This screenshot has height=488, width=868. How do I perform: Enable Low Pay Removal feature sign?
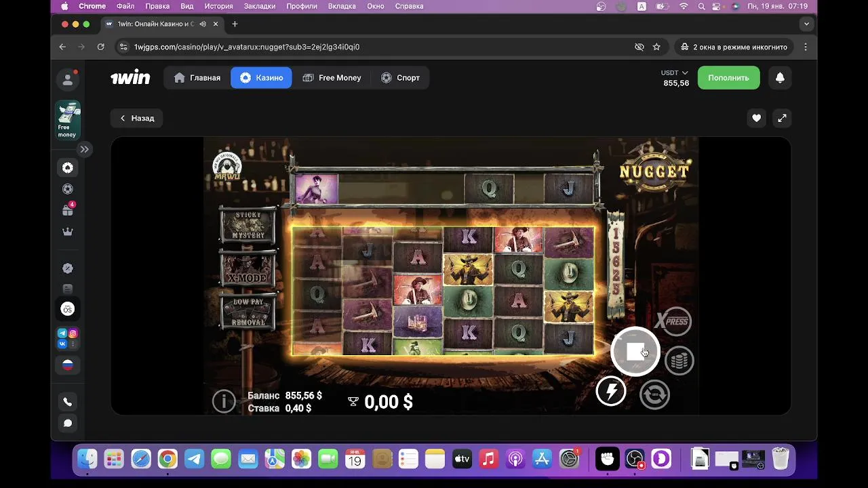(248, 312)
